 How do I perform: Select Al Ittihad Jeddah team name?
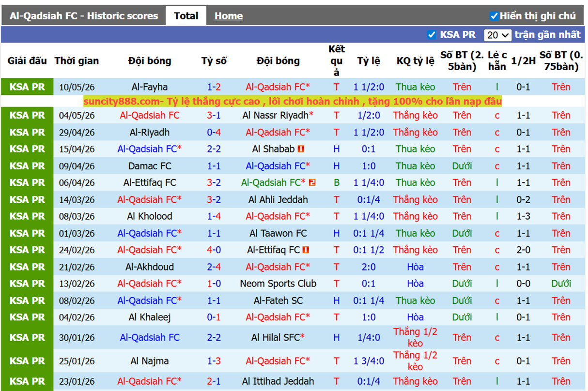(278, 381)
